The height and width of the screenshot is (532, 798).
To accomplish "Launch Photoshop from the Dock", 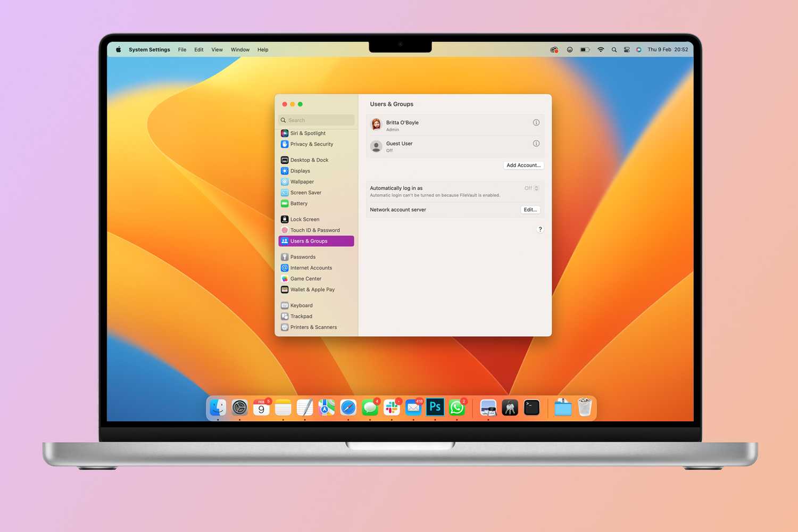I will coord(435,407).
